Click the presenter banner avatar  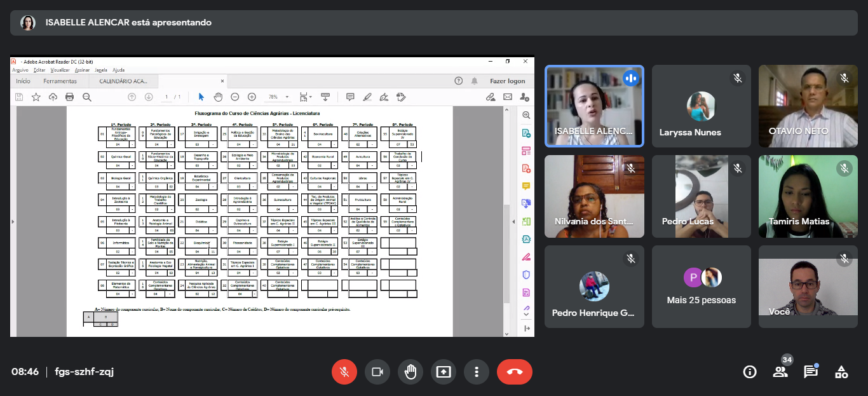point(28,23)
